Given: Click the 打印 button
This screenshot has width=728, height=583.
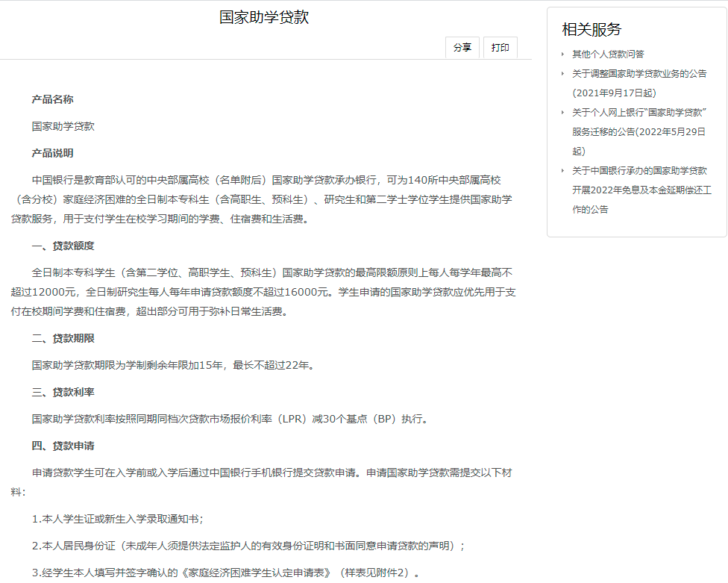Looking at the screenshot, I should [x=500, y=48].
